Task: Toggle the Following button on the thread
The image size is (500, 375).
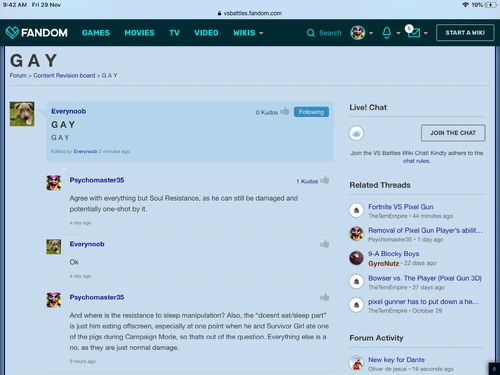Action: (x=311, y=112)
